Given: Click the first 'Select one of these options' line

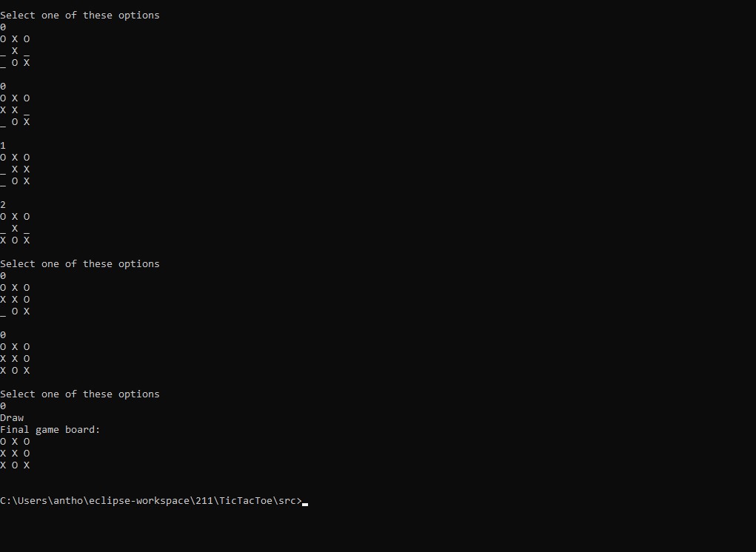Looking at the screenshot, I should coord(80,15).
